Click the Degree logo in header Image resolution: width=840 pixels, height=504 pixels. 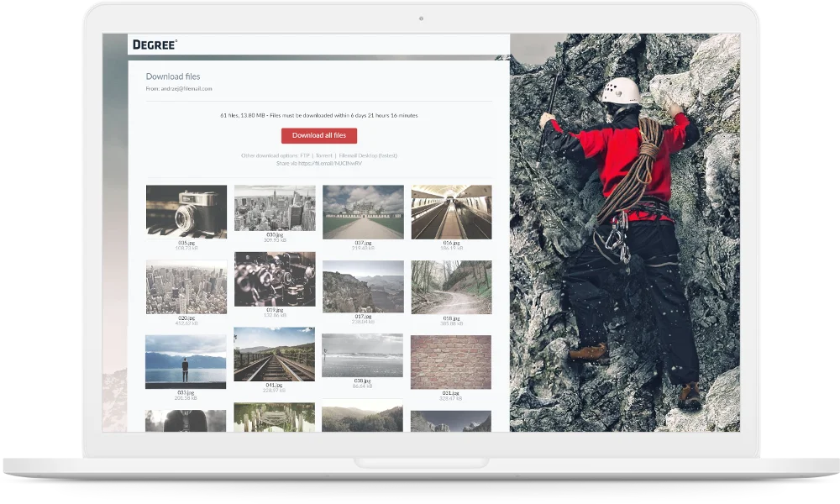(155, 45)
